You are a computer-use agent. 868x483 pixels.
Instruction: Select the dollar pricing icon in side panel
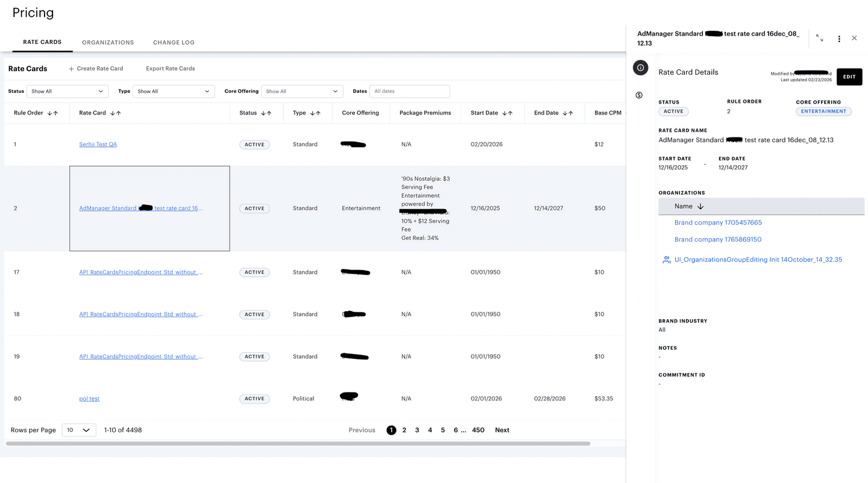pos(640,94)
